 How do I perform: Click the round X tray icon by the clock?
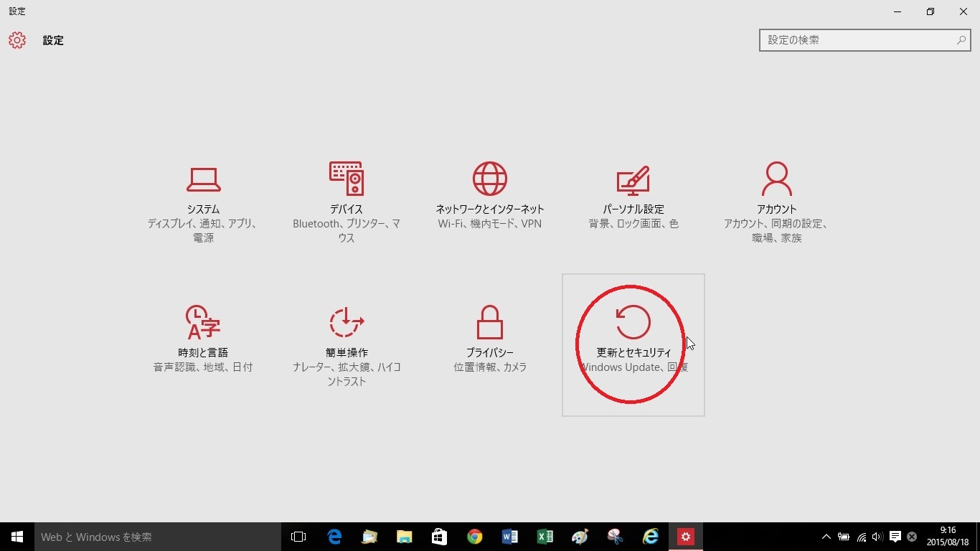pos(912,537)
